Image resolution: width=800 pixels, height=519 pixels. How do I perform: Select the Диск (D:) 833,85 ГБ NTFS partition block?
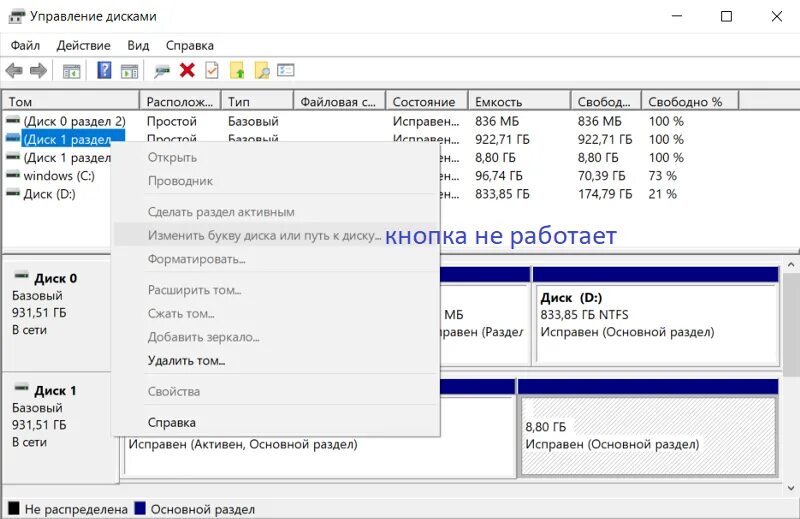656,315
